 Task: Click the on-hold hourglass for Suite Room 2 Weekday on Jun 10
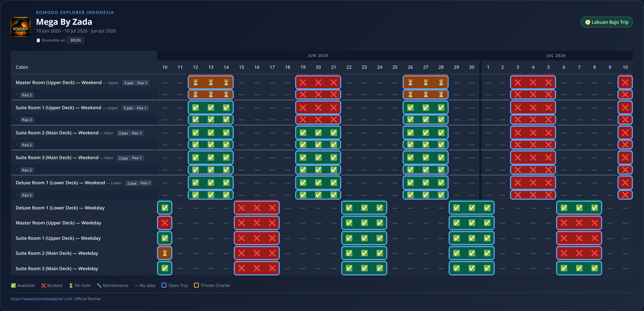[165, 253]
